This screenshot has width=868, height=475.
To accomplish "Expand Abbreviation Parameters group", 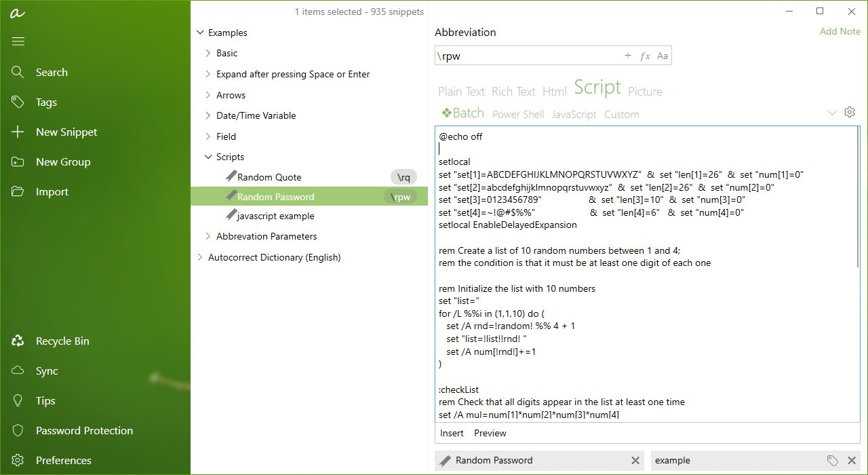I will click(207, 236).
